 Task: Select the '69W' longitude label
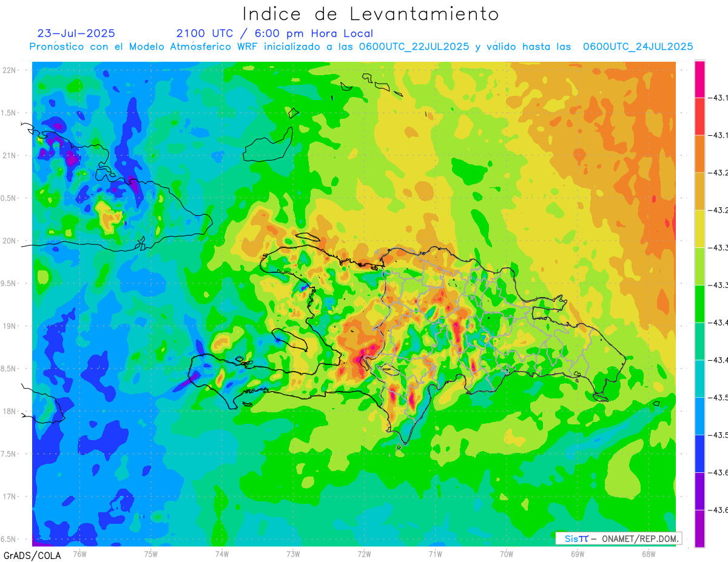577,554
